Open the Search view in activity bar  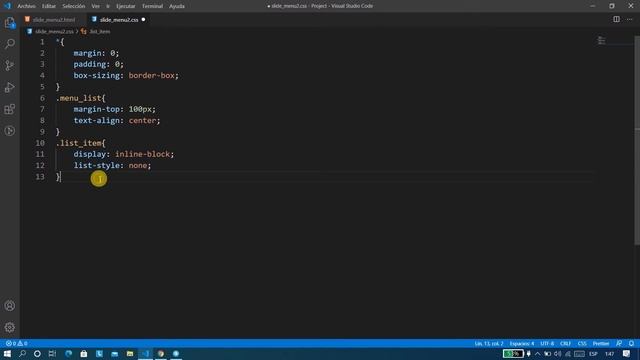coord(10,44)
